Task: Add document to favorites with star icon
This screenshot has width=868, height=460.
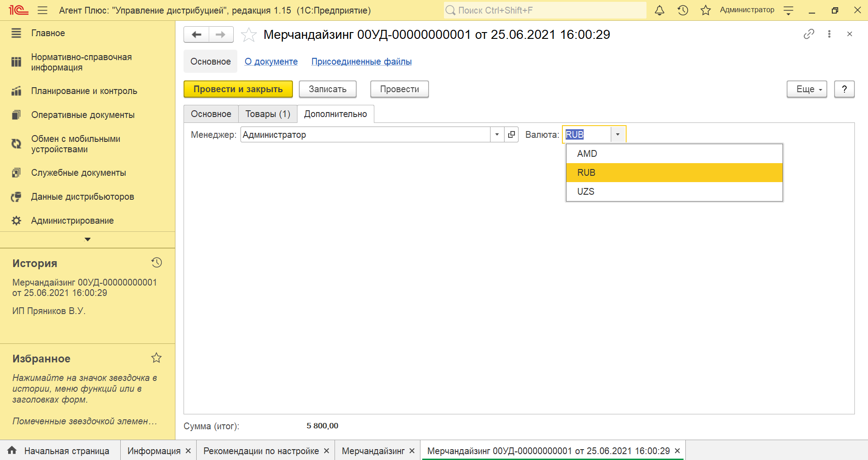Action: (x=249, y=34)
